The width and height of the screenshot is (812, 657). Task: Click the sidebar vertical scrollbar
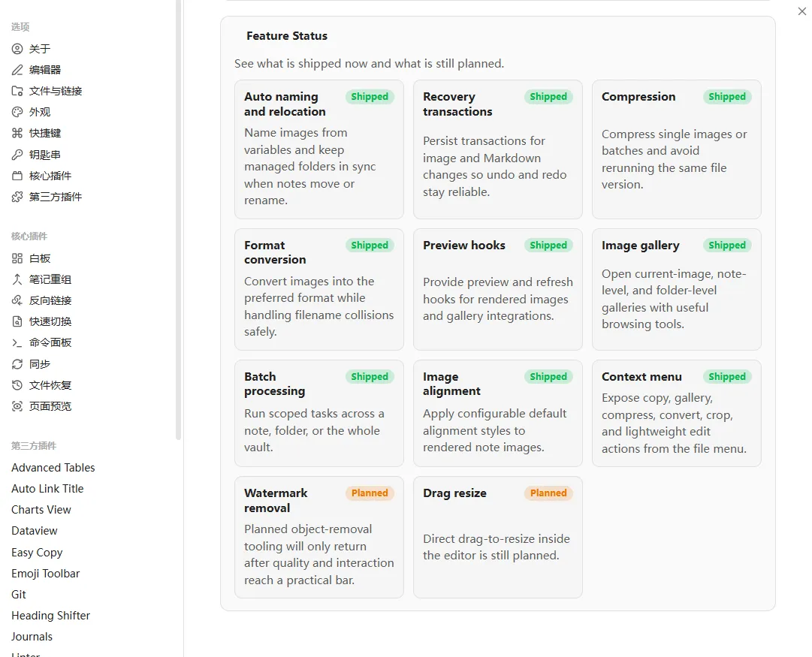[x=179, y=220]
